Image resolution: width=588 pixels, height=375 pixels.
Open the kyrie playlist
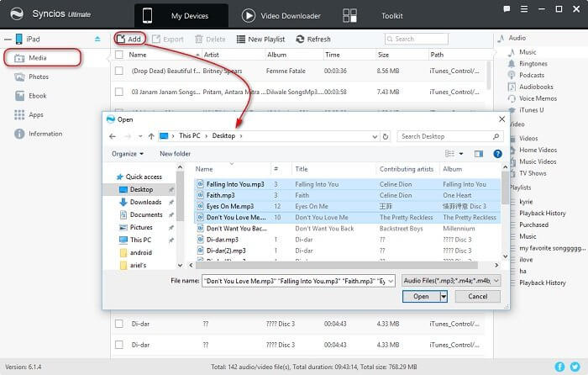[526, 202]
